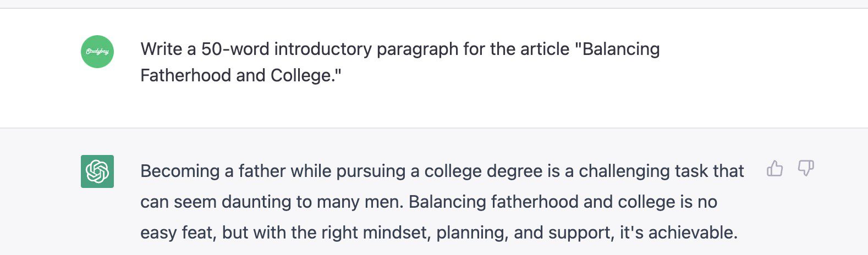Viewport: 868px width, 255px height.
Task: Click "Fatherhood and College." on the prompt's second line
Action: 241,75
